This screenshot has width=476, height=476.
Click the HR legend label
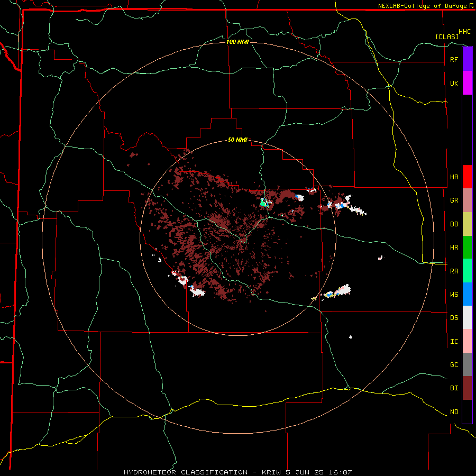click(x=454, y=248)
